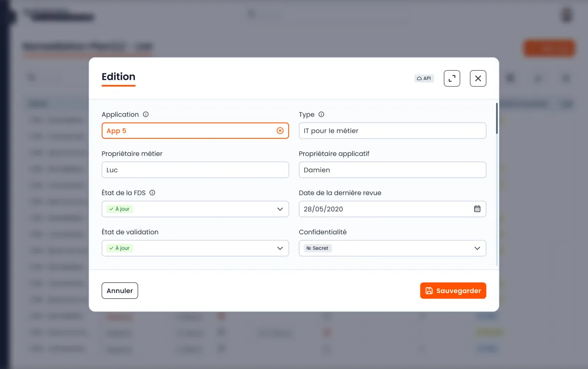Click the date text 28/05/2020

pos(323,209)
